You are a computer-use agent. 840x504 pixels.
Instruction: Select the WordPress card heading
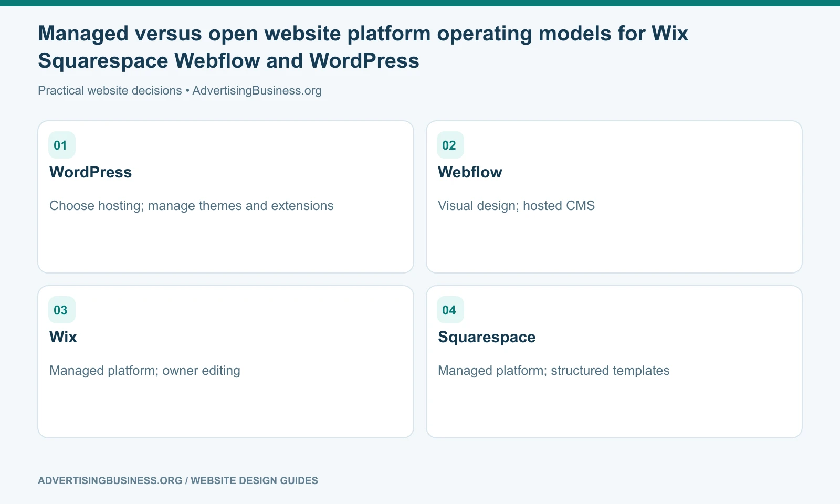[90, 172]
